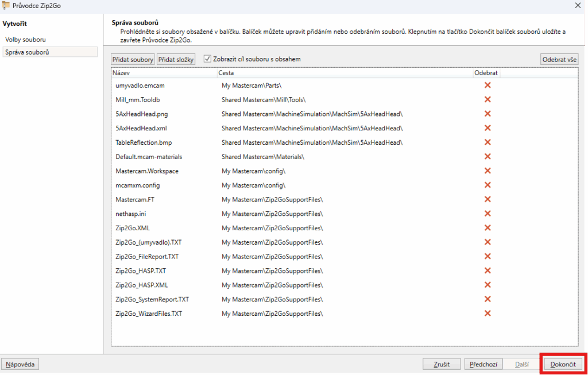Remove Default.mcam-materials with red X

488,157
